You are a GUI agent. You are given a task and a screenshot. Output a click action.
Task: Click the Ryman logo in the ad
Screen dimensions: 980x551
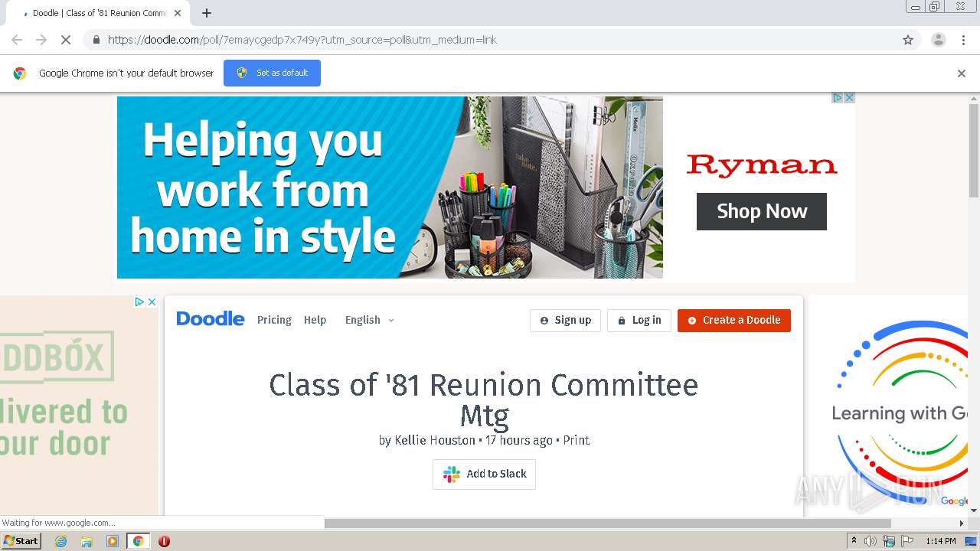(762, 165)
